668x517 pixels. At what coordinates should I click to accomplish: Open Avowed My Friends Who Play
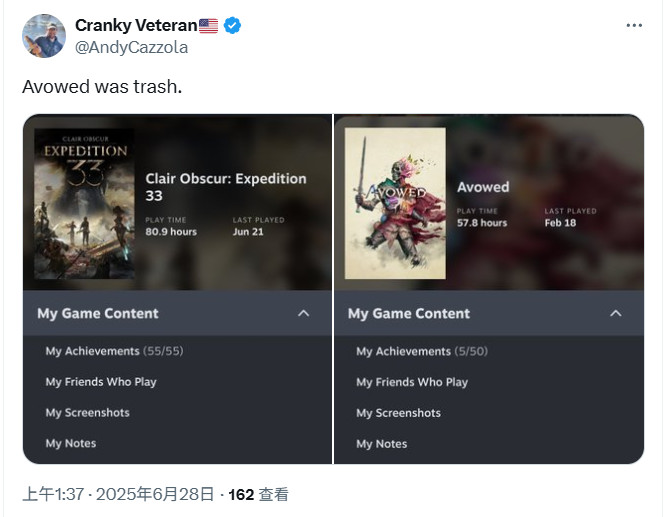point(412,382)
